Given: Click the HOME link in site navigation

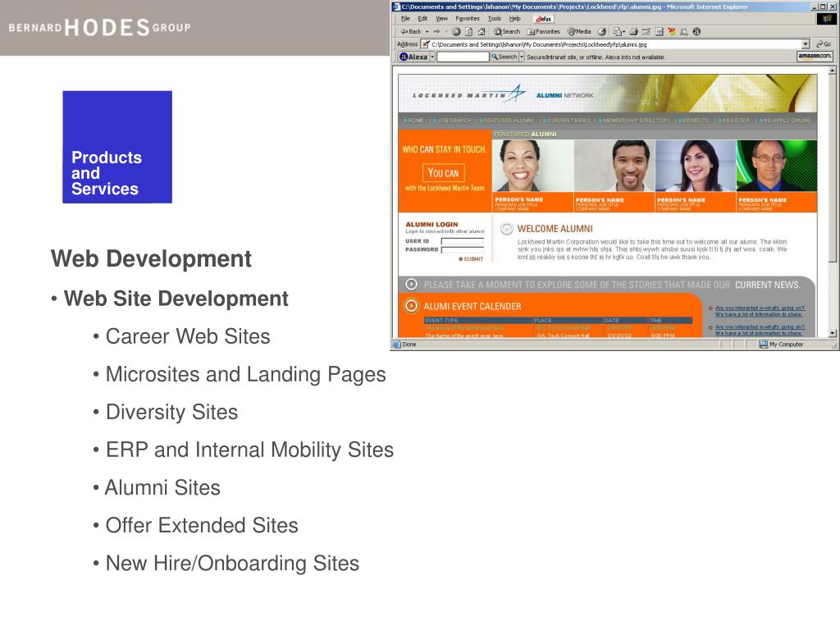Looking at the screenshot, I should [x=414, y=121].
